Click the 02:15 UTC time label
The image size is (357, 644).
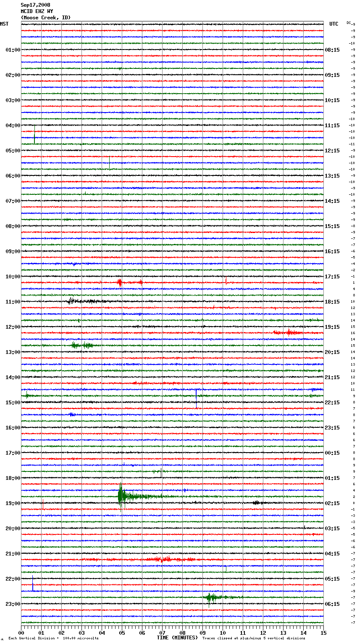pyautogui.click(x=332, y=503)
